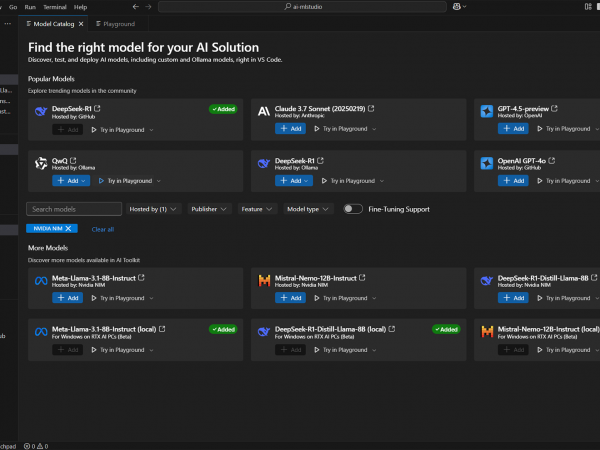Toggle Fine-Tuning Support switch
600x450 pixels.
coord(352,209)
